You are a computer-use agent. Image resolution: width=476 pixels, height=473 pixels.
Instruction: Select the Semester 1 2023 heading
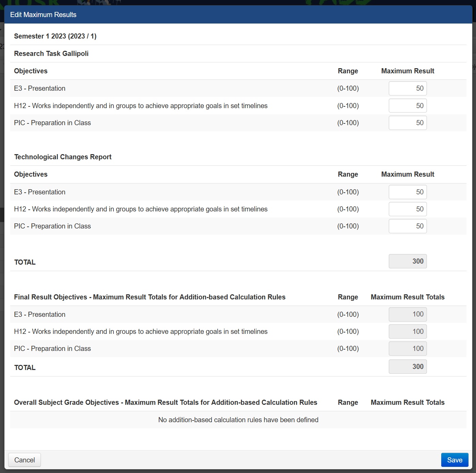tap(55, 36)
